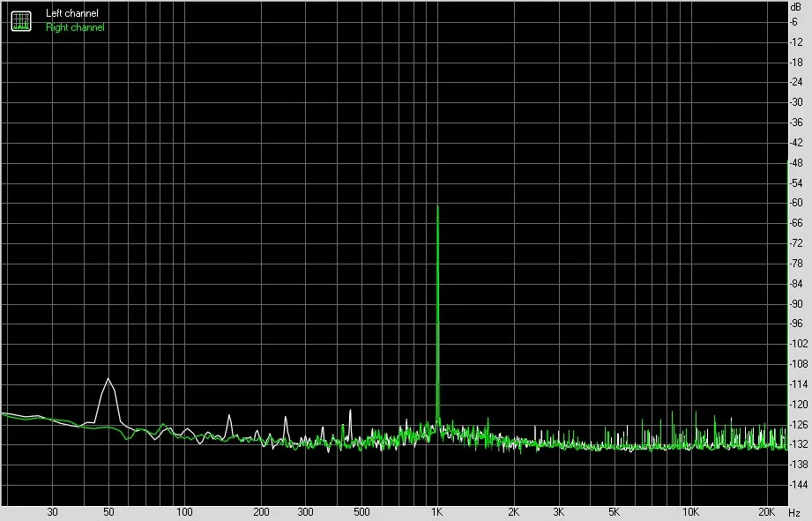This screenshot has height=521, width=812.
Task: Click the tip of the 1 kHz green peak
Action: coord(437,206)
